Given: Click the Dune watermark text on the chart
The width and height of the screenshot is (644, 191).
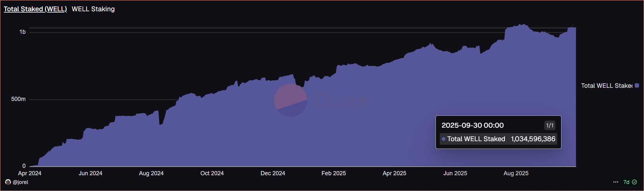Looking at the screenshot, I should [342, 101].
